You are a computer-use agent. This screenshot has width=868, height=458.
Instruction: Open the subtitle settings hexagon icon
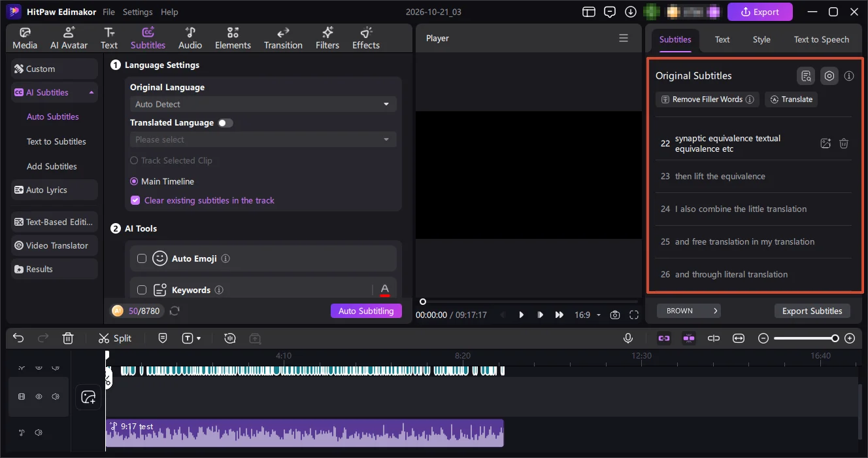click(x=829, y=76)
